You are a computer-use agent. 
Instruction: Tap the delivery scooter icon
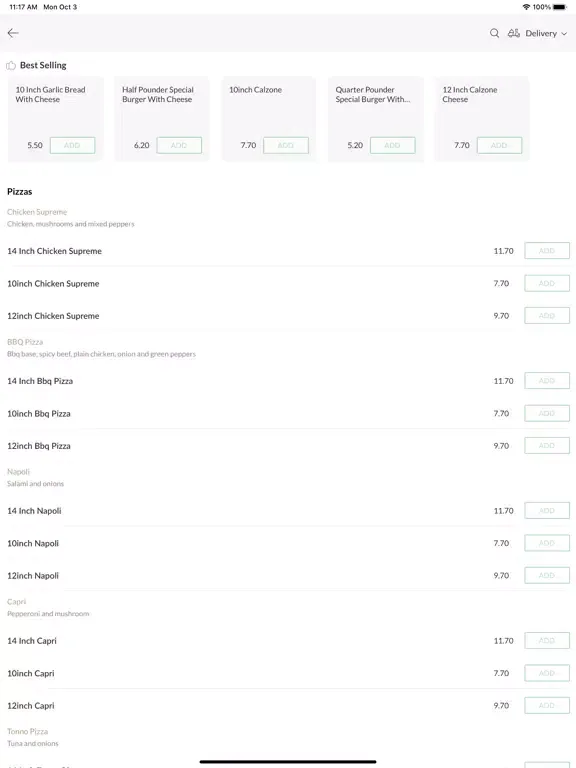[x=513, y=33]
